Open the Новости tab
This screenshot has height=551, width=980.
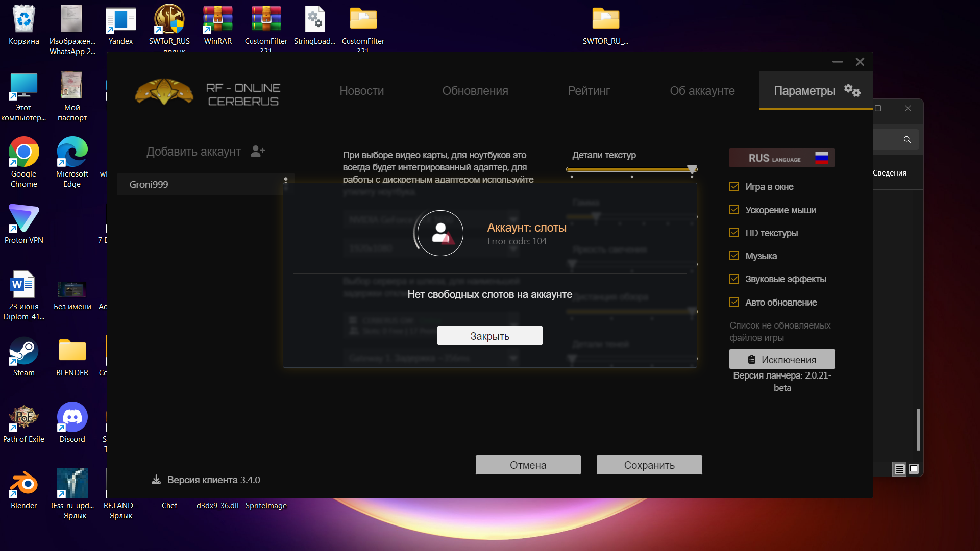pyautogui.click(x=361, y=91)
